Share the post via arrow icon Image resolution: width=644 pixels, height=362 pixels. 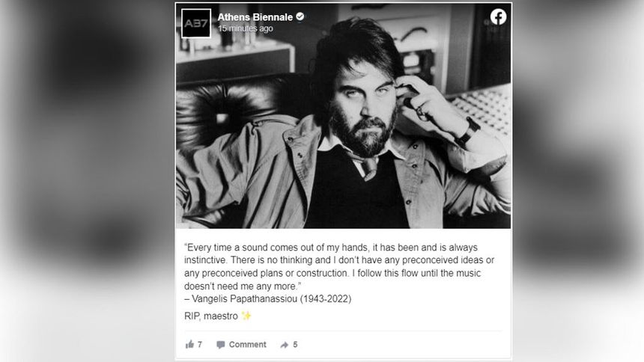pos(285,345)
